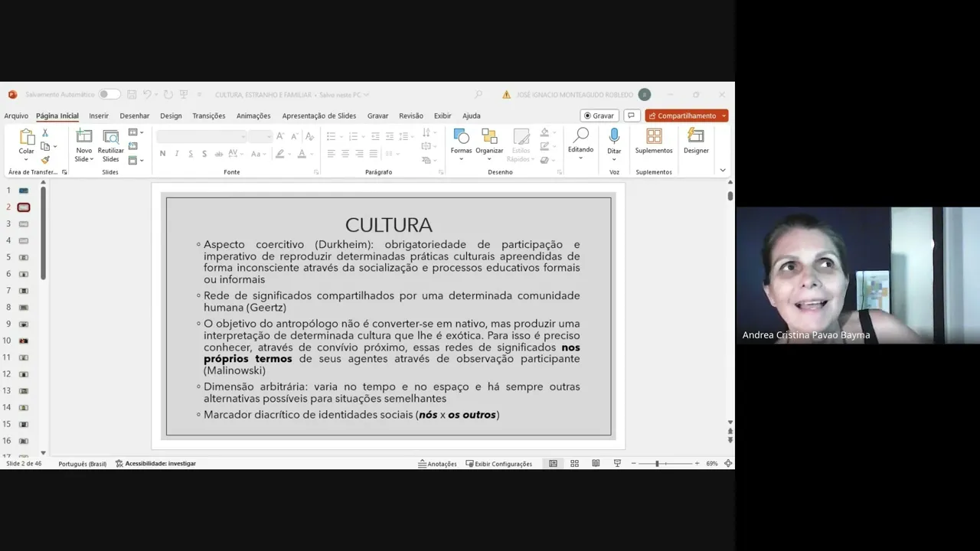The width and height of the screenshot is (980, 551).
Task: Click the Compartilhamento share button
Action: pyautogui.click(x=682, y=116)
